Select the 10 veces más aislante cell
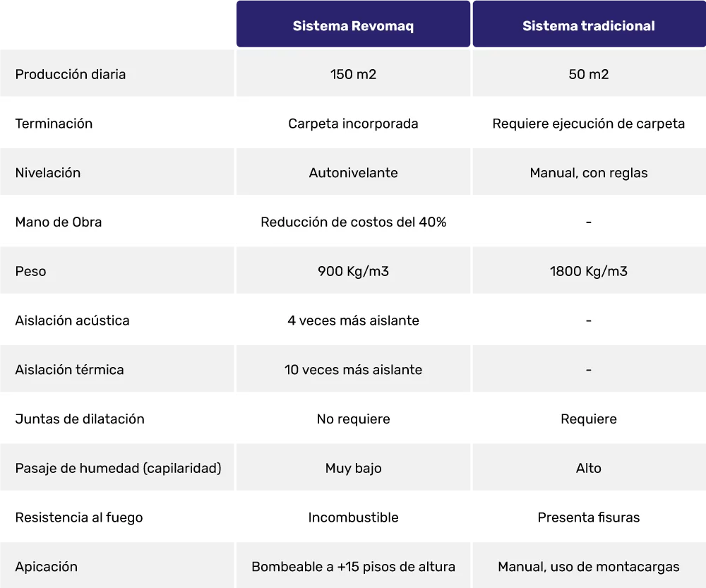The width and height of the screenshot is (706, 588). coord(354,369)
